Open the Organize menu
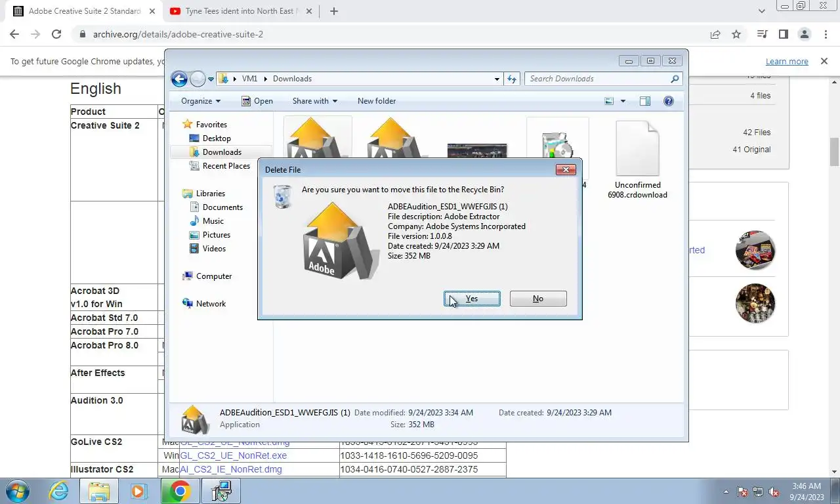Viewport: 840px width, 504px height. click(x=201, y=101)
